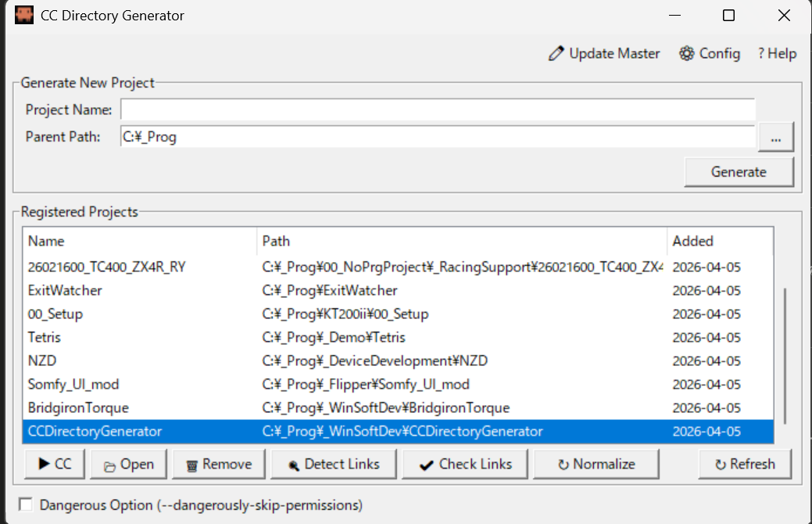Click path C:¥_Prog¥ExitWatcher
812x524 pixels.
pos(329,290)
